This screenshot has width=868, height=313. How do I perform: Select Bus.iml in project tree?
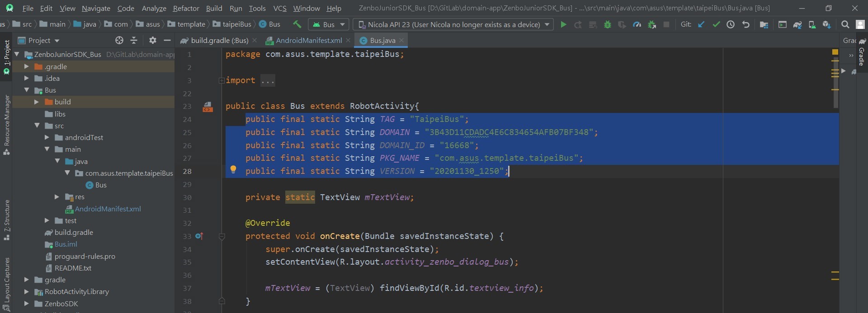click(61, 244)
